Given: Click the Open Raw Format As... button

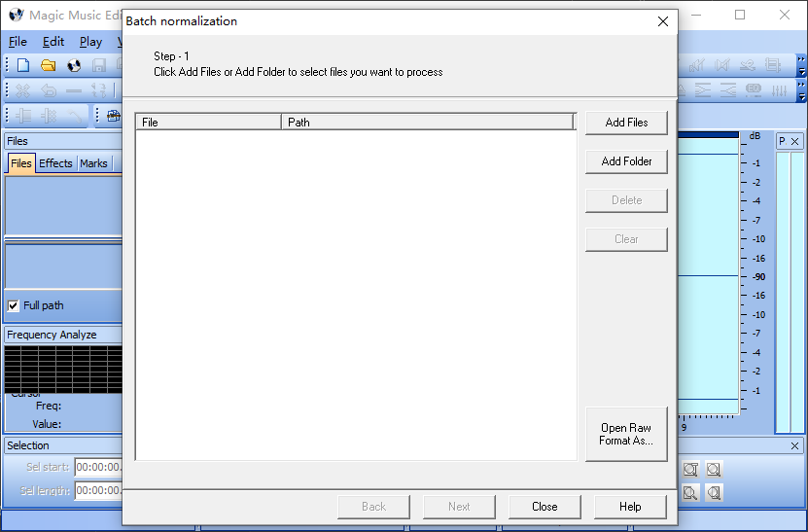Looking at the screenshot, I should (626, 434).
